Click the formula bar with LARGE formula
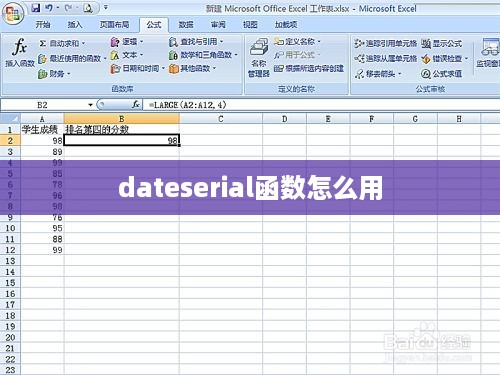This screenshot has width=500, height=375. tap(321, 105)
